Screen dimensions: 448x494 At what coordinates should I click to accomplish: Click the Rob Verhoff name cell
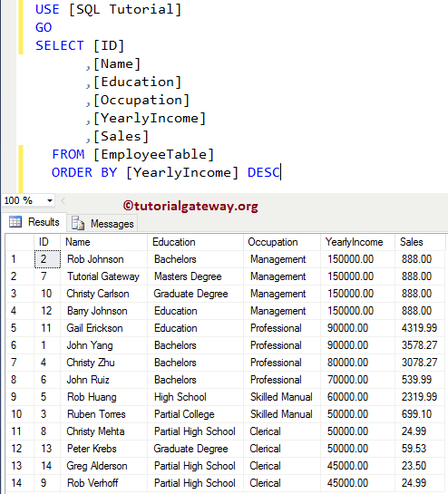(x=103, y=483)
